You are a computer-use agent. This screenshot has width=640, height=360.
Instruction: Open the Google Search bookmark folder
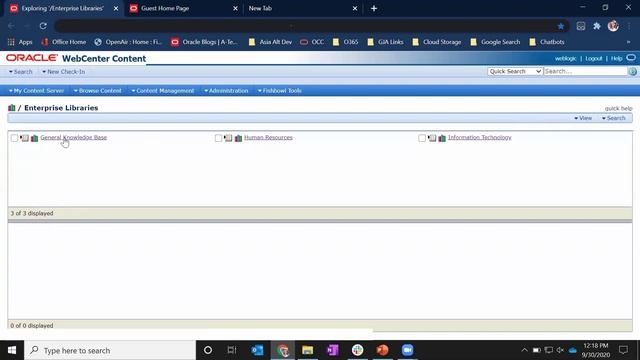click(496, 42)
